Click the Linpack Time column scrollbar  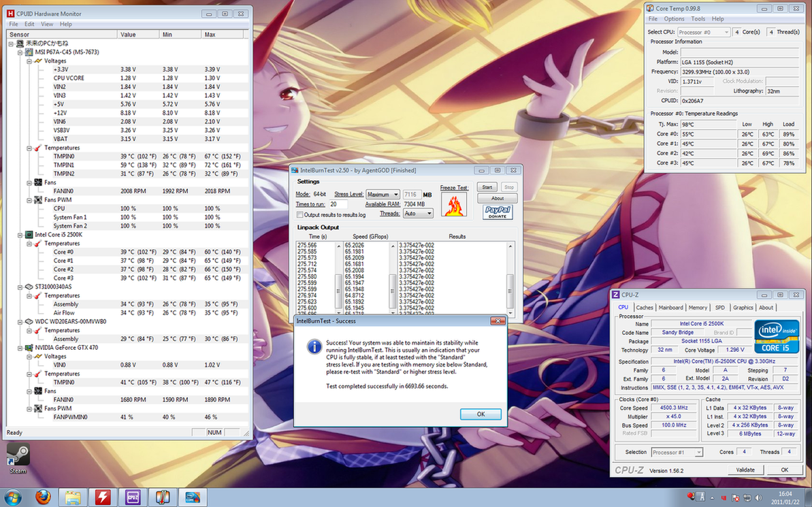339,278
